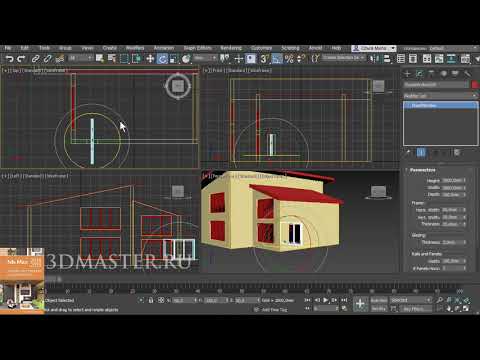Click the Undo arrow icon
This screenshot has height=360, width=480.
pyautogui.click(x=9, y=59)
